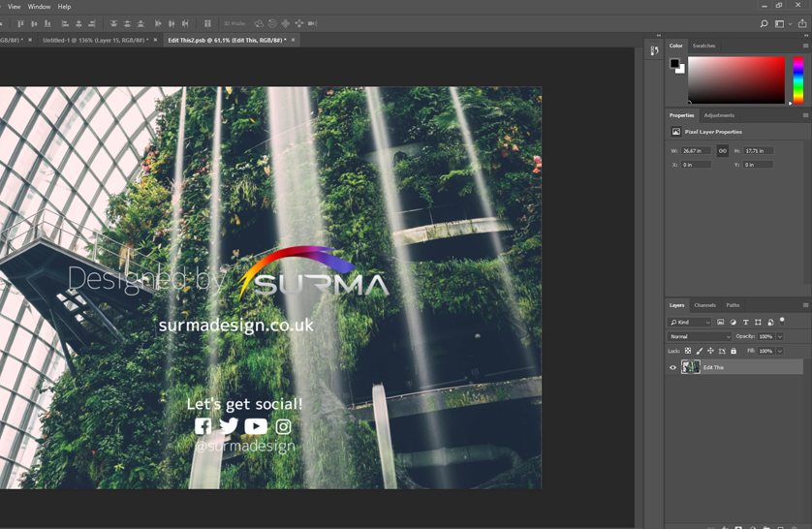
Task: Switch to Swatches tab
Action: click(703, 46)
